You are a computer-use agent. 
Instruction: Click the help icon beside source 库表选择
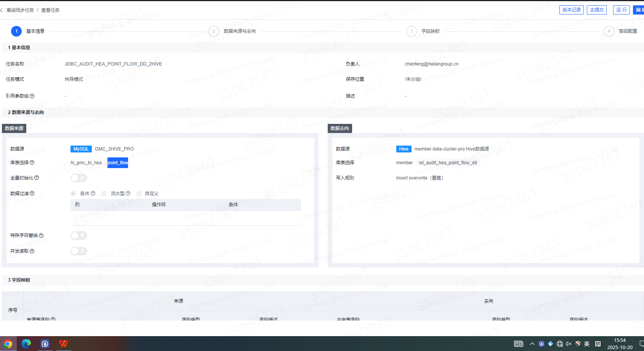coord(32,163)
